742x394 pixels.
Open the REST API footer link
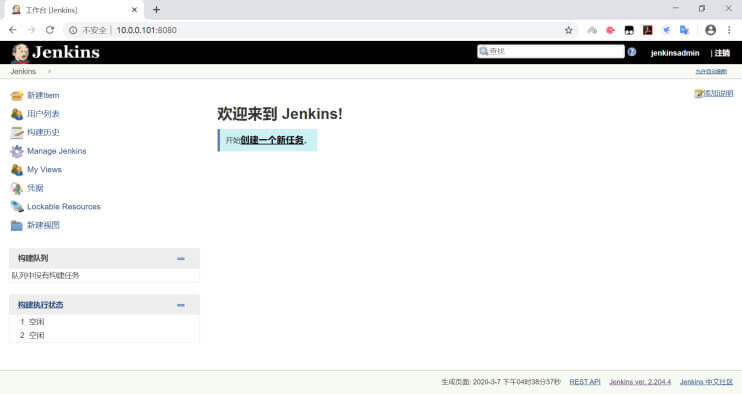(x=585, y=382)
